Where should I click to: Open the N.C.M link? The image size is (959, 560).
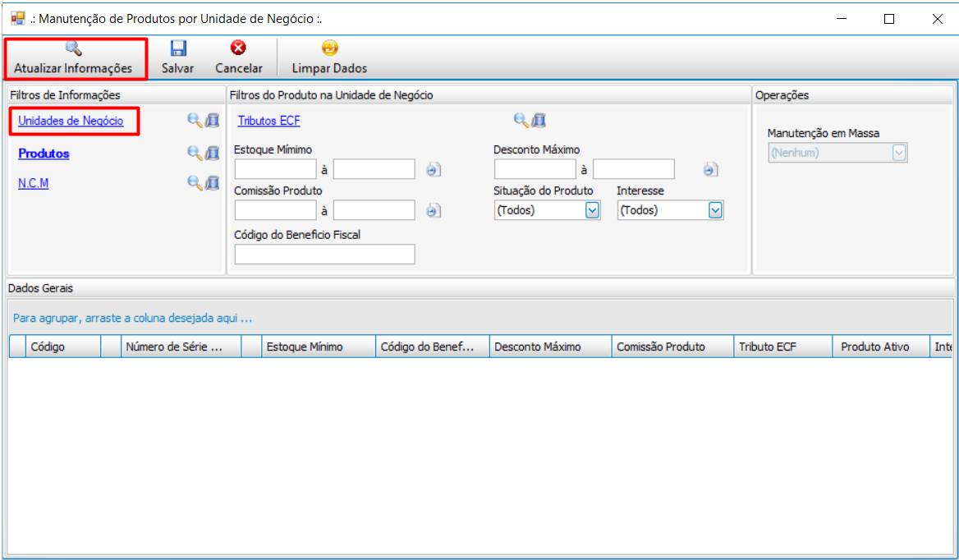point(33,183)
